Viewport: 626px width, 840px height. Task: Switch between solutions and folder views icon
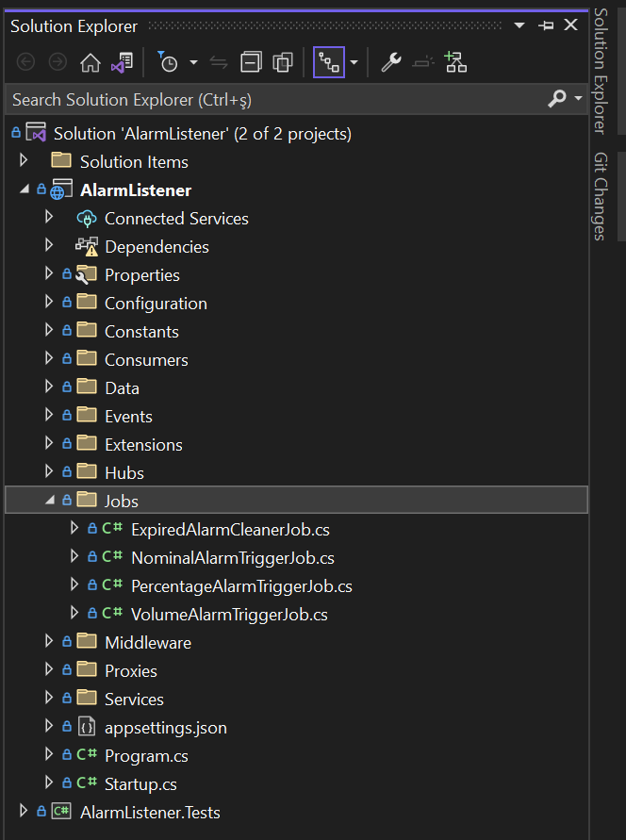pos(121,63)
